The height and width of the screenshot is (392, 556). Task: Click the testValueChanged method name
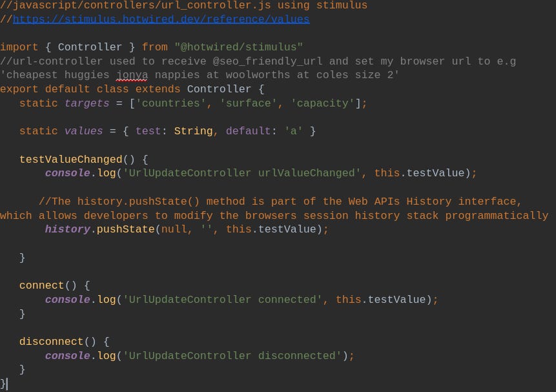[70, 160]
